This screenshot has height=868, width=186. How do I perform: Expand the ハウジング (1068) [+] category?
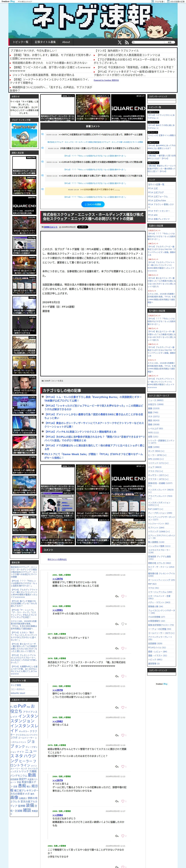pyautogui.click(x=167, y=531)
